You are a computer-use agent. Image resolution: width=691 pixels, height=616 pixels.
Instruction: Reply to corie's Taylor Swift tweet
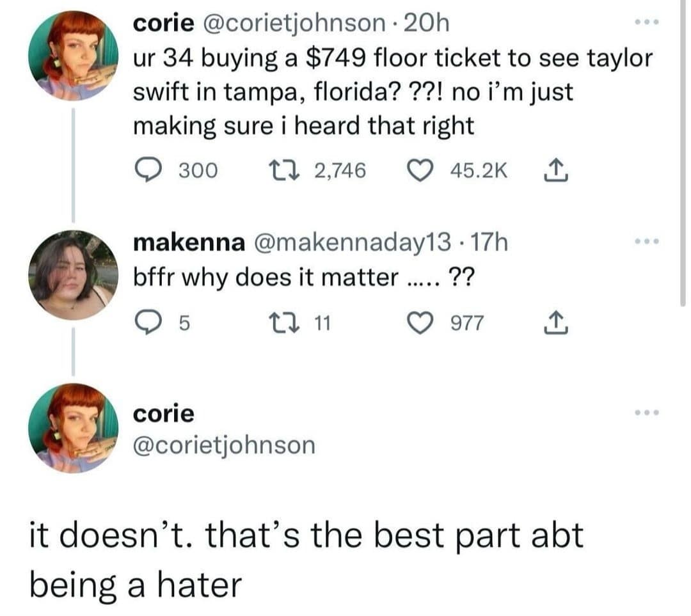(x=148, y=170)
